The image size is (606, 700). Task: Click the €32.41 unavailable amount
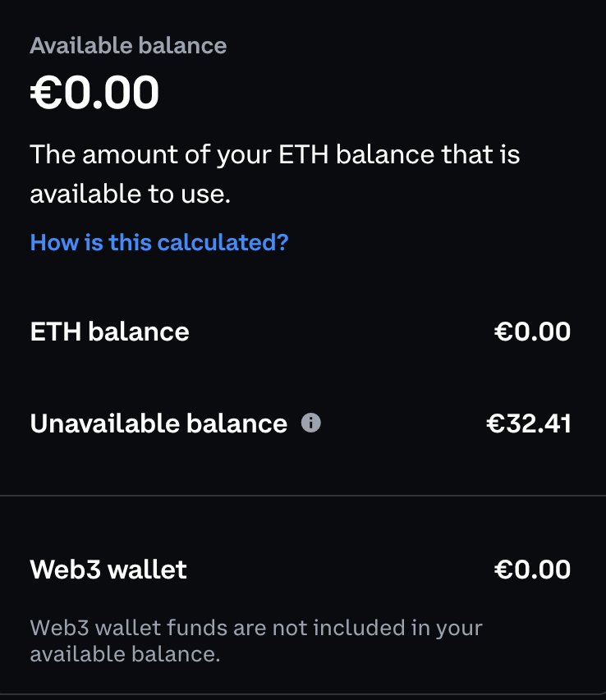click(x=529, y=423)
